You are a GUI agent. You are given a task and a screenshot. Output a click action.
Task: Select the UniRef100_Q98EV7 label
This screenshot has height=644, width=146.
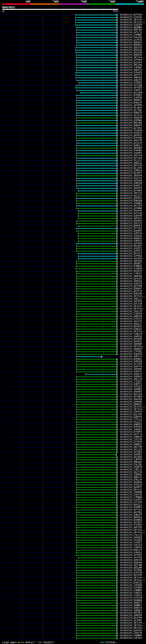(131, 602)
